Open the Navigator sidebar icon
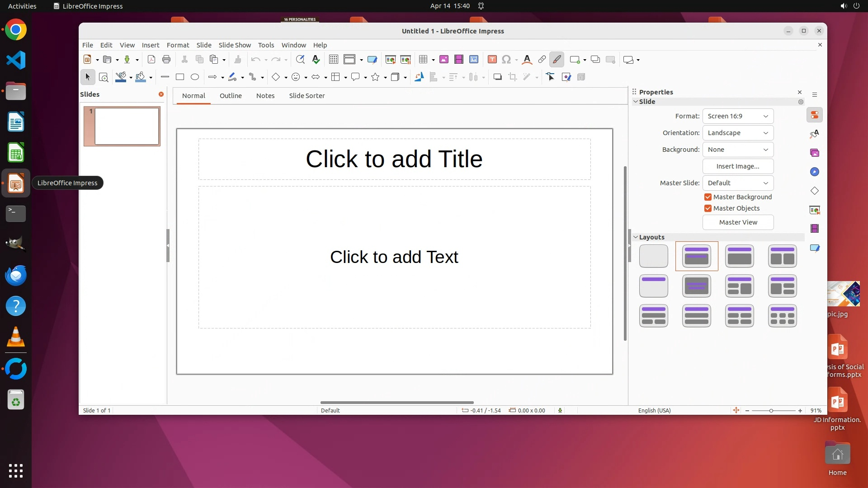The image size is (868, 488). [x=815, y=172]
